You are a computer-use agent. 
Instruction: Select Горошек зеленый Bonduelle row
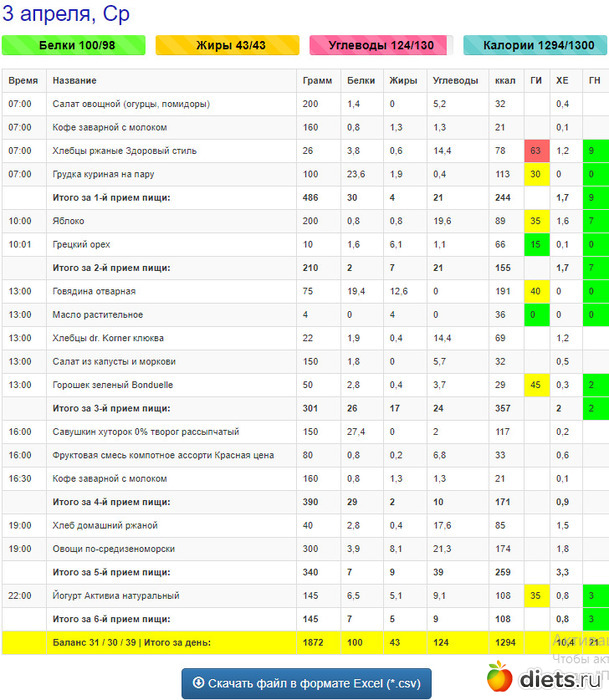pos(108,384)
